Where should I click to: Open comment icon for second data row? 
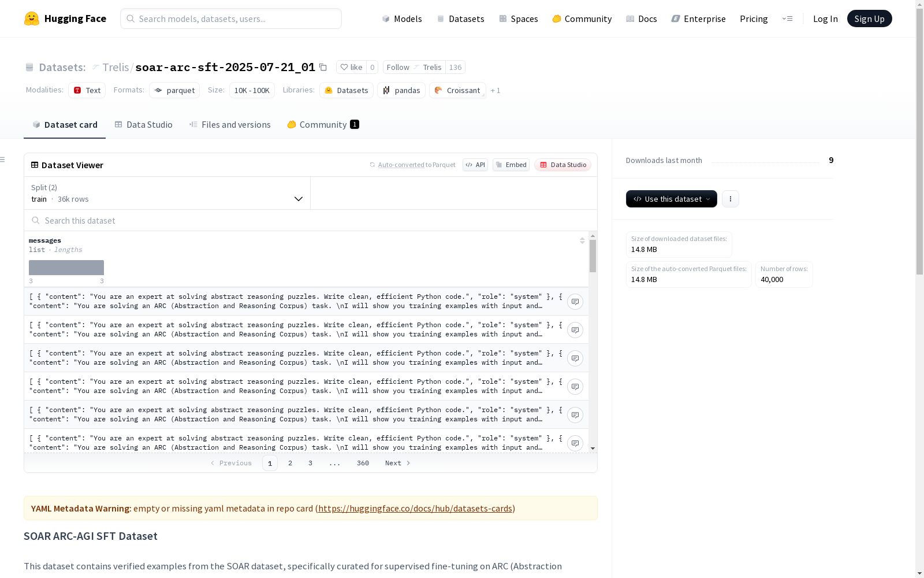click(575, 330)
